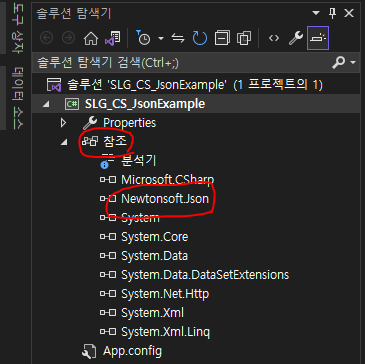Image resolution: width=365 pixels, height=364 pixels.
Task: Click the solution file icon
Action: [x=54, y=85]
